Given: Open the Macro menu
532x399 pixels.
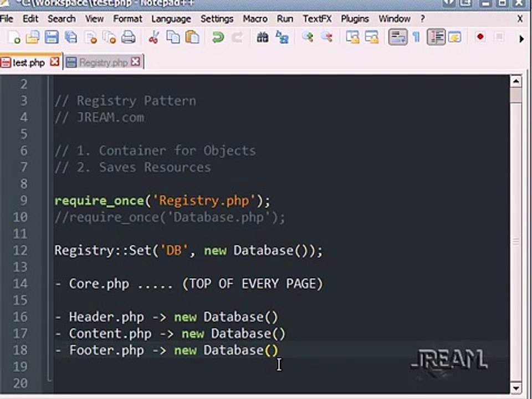Looking at the screenshot, I should (x=255, y=19).
